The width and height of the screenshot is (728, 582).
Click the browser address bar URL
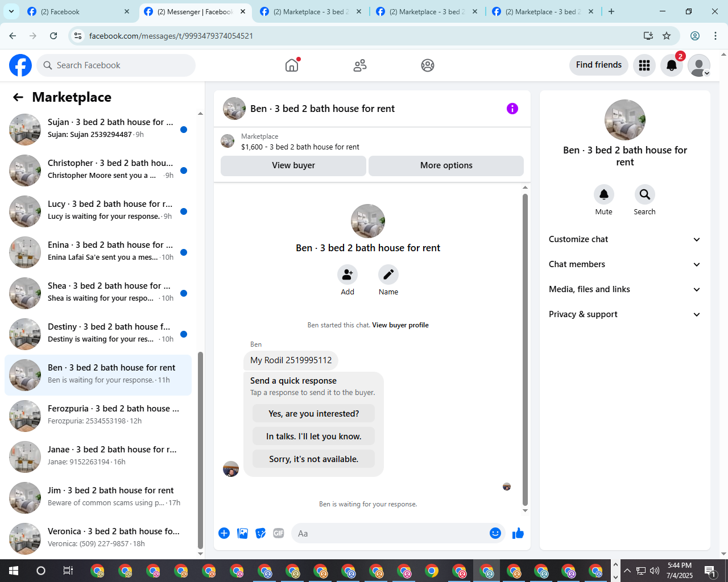[171, 36]
